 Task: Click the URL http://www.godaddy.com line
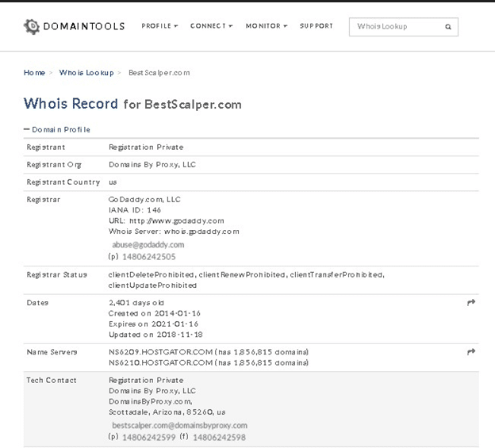coord(167,221)
